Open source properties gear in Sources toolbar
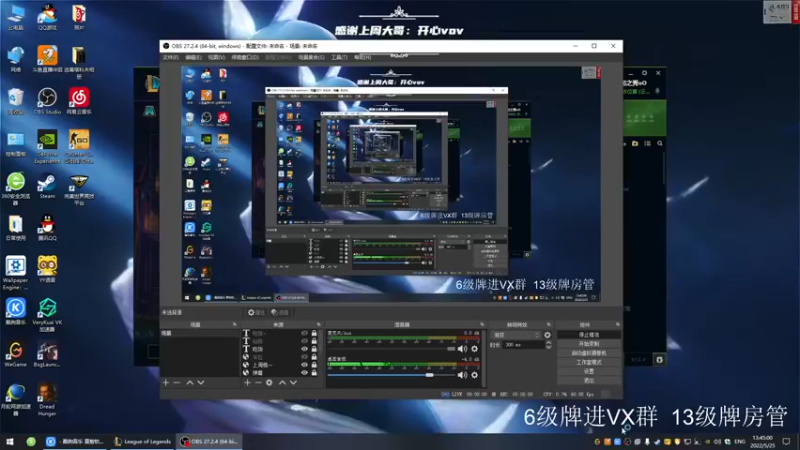This screenshot has height=450, width=800. coord(269,382)
